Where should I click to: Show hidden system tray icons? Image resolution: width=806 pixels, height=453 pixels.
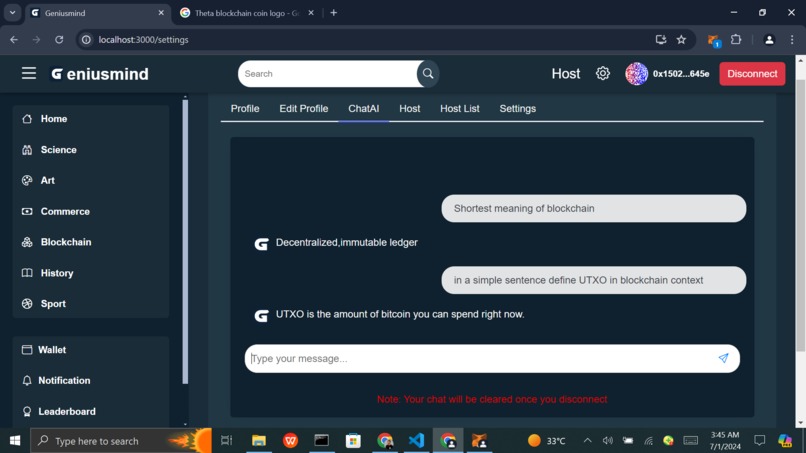click(x=587, y=441)
